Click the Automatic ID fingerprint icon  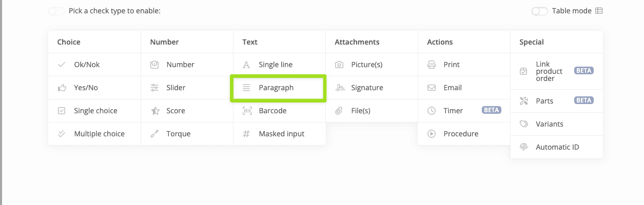click(x=524, y=147)
